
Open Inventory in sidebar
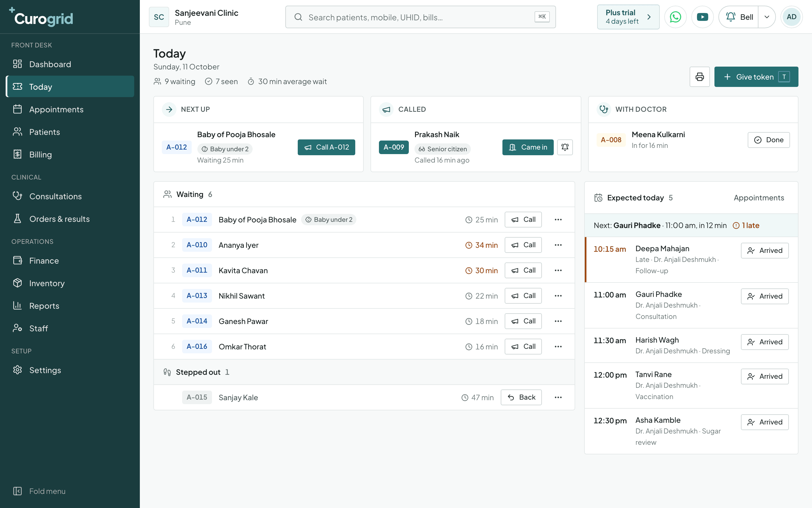70,283
